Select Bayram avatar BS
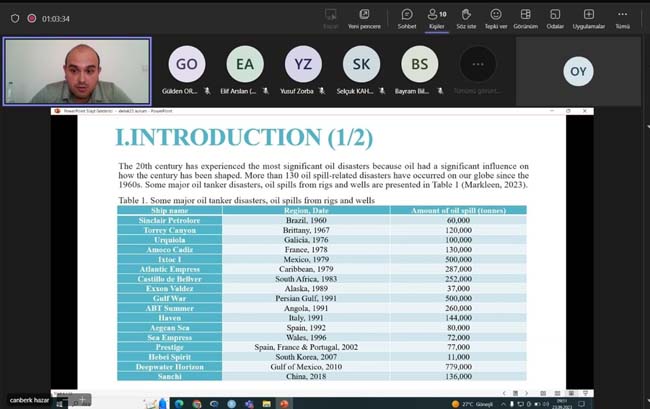 pos(419,64)
